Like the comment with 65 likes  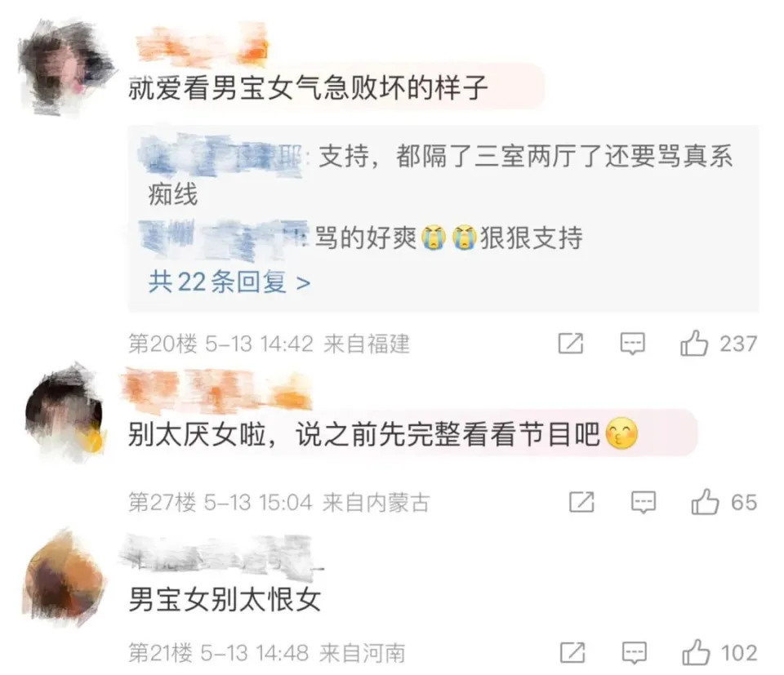(x=705, y=502)
